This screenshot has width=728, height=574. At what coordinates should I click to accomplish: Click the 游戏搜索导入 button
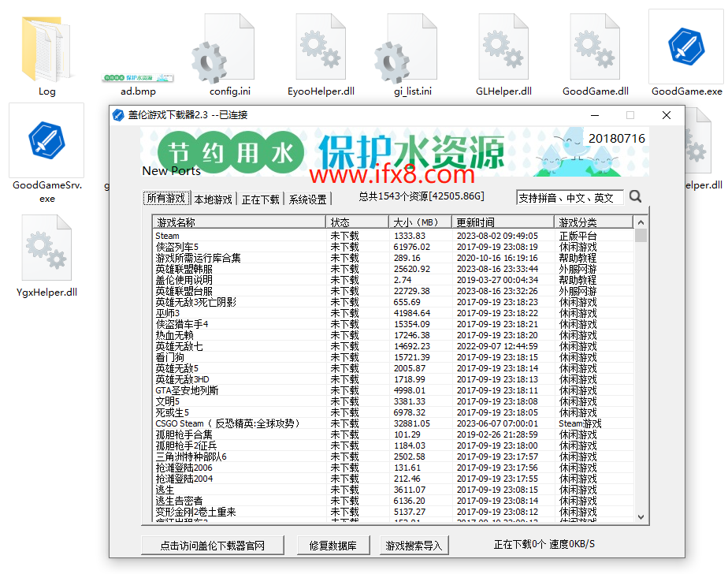tap(414, 545)
